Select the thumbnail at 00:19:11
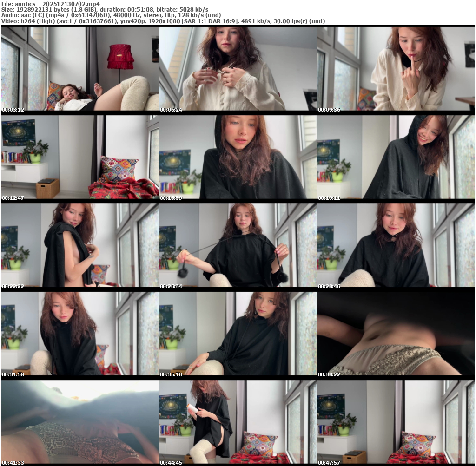Screen dimensions: 476x466 click(x=396, y=157)
